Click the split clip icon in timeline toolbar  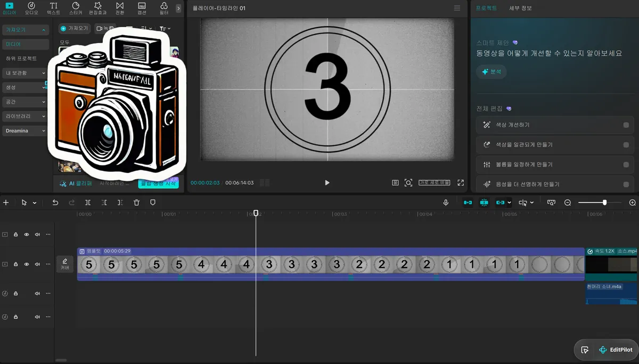tap(88, 203)
